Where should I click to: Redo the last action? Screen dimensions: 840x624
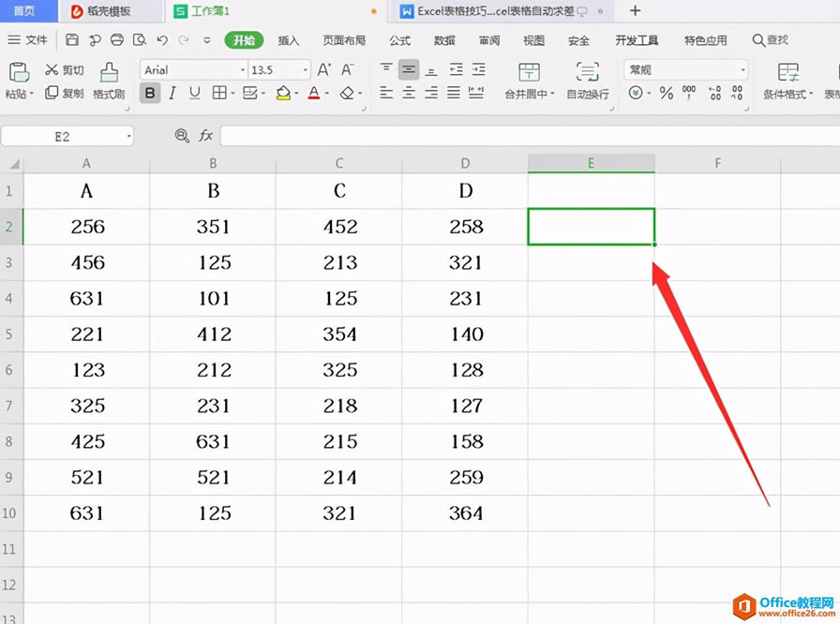tap(184, 40)
